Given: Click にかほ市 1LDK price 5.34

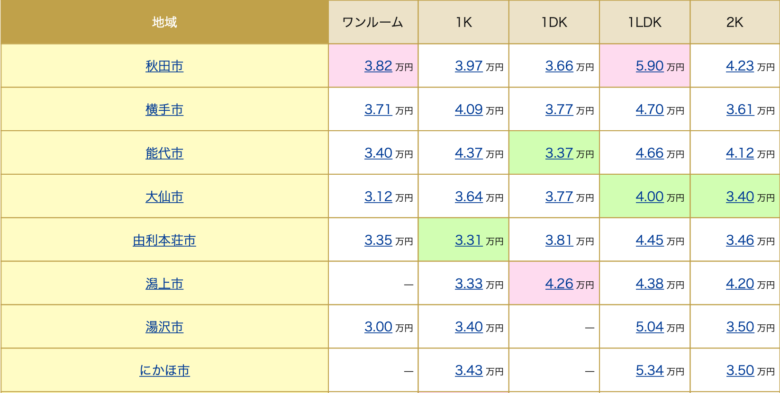Looking at the screenshot, I should click(x=650, y=371).
